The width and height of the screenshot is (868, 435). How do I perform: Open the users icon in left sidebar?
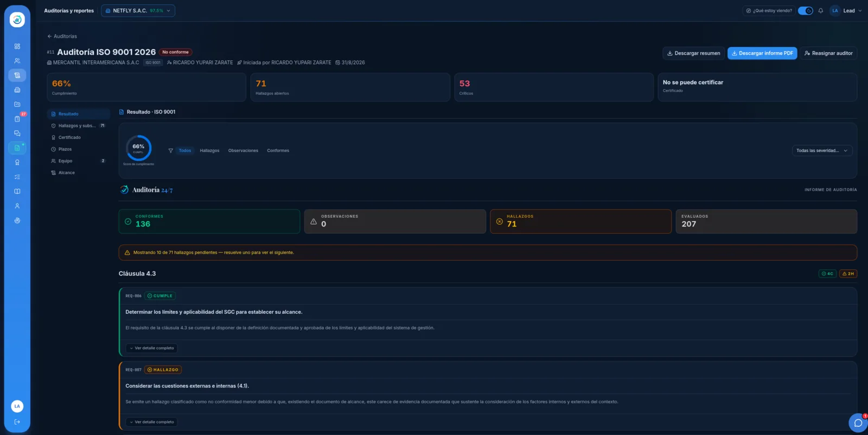point(17,61)
